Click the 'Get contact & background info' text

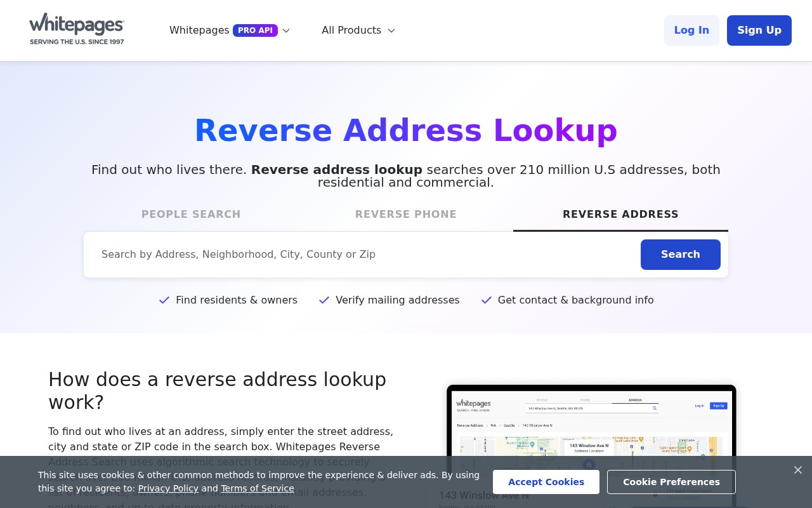[576, 300]
